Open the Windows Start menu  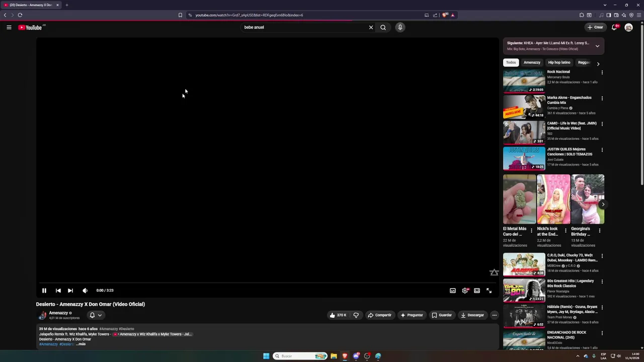[x=266, y=356]
